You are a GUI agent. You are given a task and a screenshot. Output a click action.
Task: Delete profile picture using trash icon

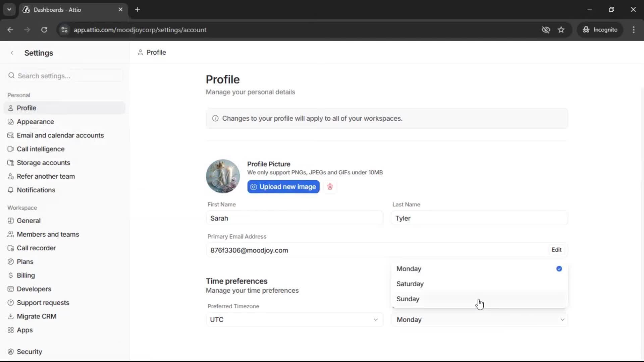[330, 187]
